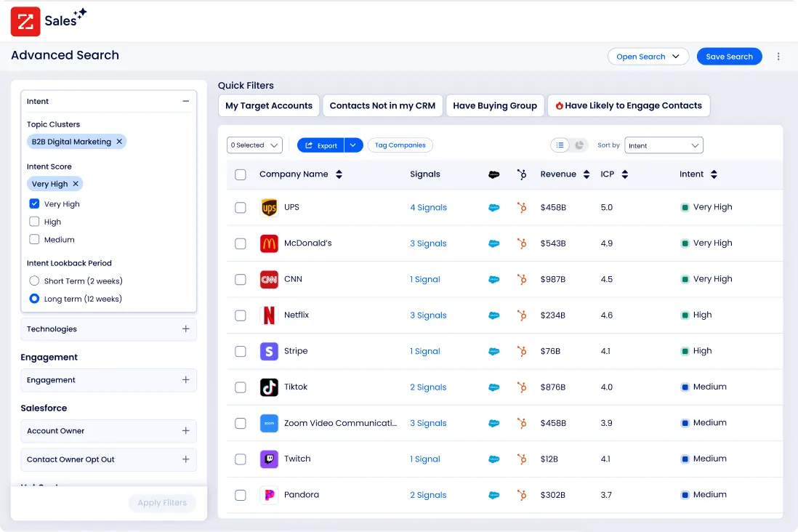This screenshot has width=798, height=532.
Task: Open the 4 Signals link for UPS
Action: tap(428, 208)
